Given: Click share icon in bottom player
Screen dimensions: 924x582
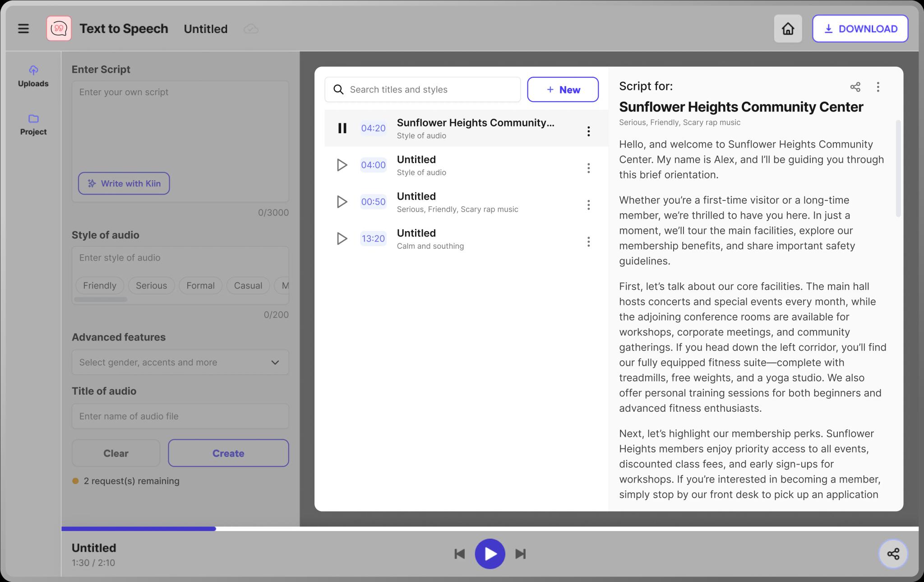Looking at the screenshot, I should [x=893, y=554].
